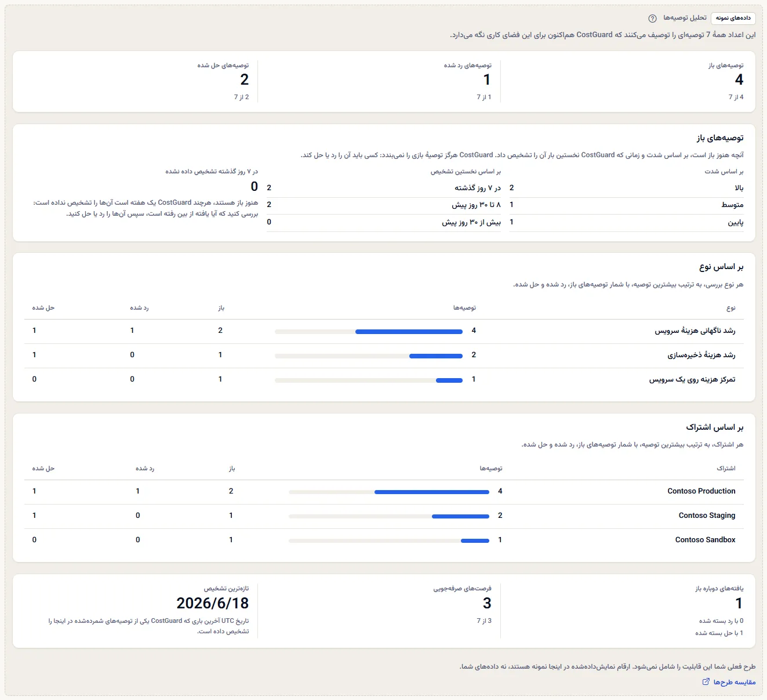Image resolution: width=767 pixels, height=700 pixels.
Task: Click the اشتراک column header
Action: [x=726, y=469]
